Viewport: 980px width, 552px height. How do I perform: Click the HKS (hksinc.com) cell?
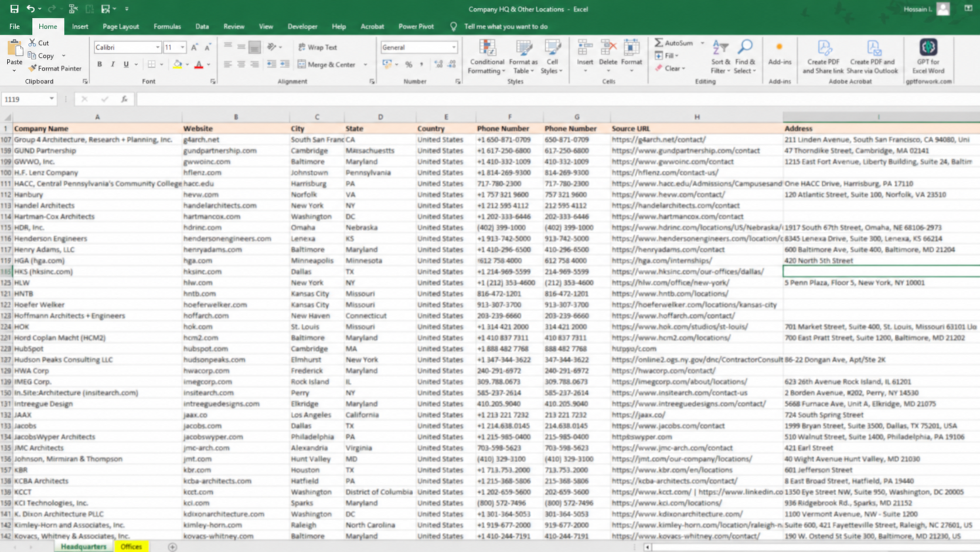point(97,272)
